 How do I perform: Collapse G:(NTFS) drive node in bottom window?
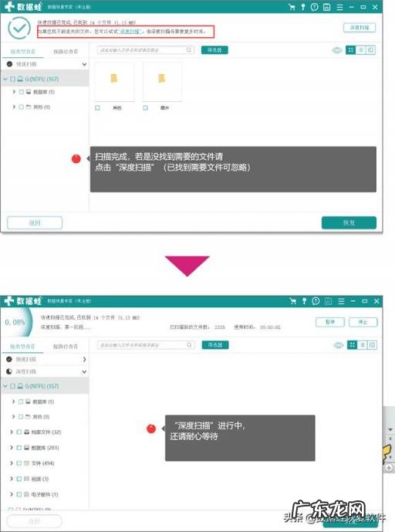click(x=5, y=386)
